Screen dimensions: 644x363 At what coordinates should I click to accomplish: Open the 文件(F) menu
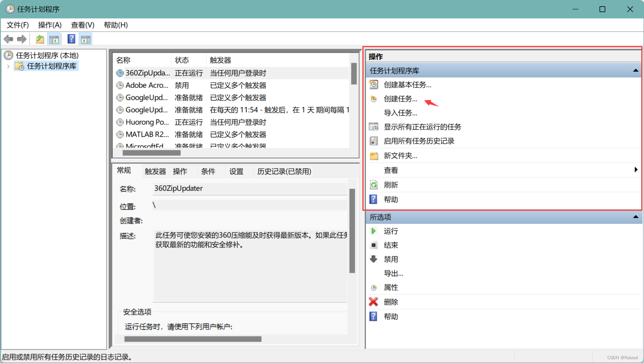tap(18, 25)
